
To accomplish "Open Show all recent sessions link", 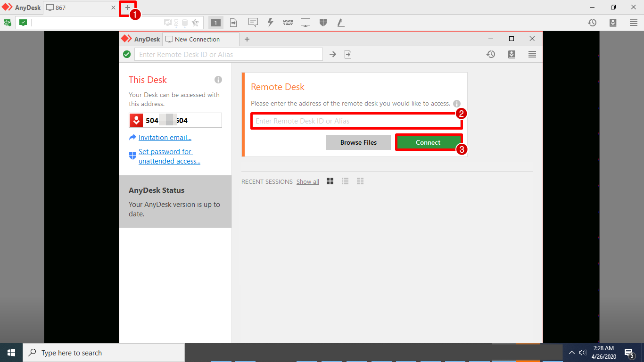I will (x=308, y=182).
